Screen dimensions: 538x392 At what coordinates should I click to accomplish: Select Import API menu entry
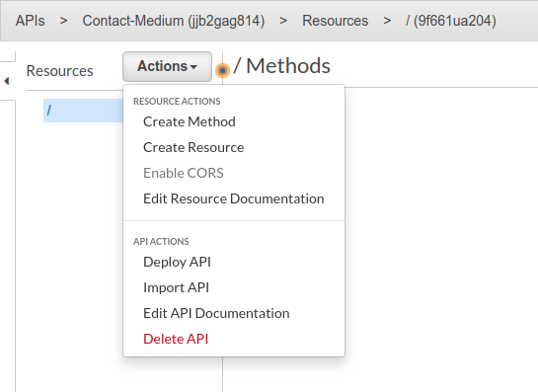[176, 287]
